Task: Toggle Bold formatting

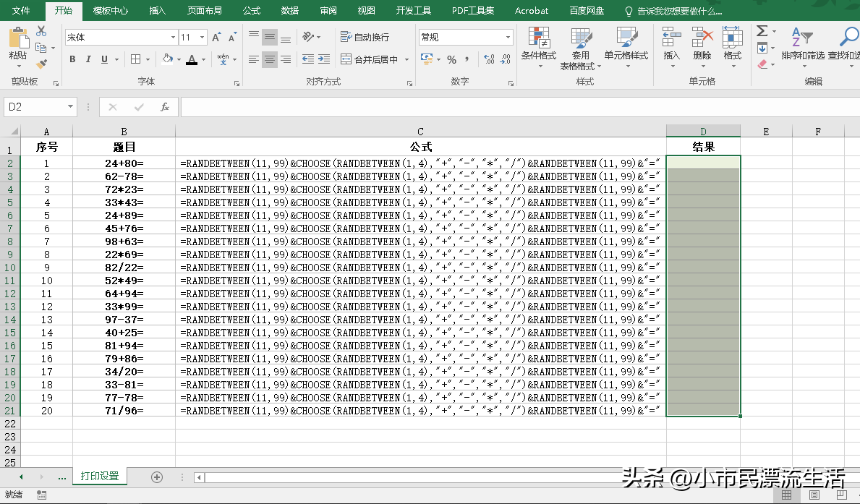Action: [72, 59]
